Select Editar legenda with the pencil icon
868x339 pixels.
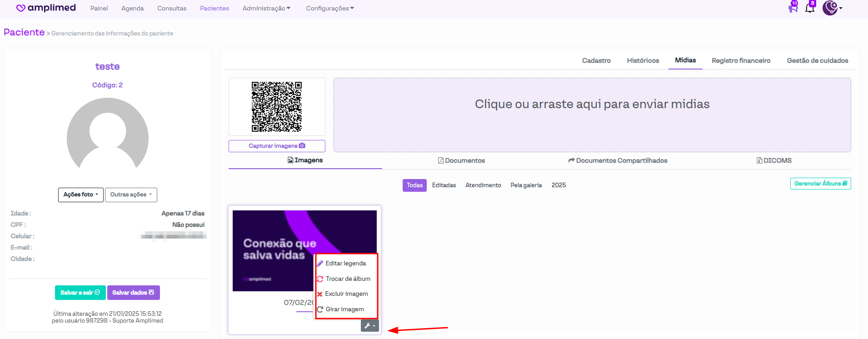pyautogui.click(x=345, y=264)
